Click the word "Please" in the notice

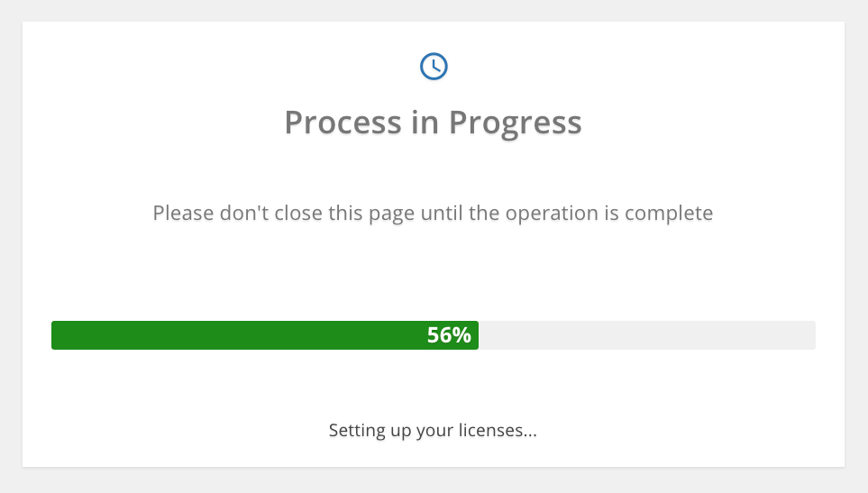[183, 213]
